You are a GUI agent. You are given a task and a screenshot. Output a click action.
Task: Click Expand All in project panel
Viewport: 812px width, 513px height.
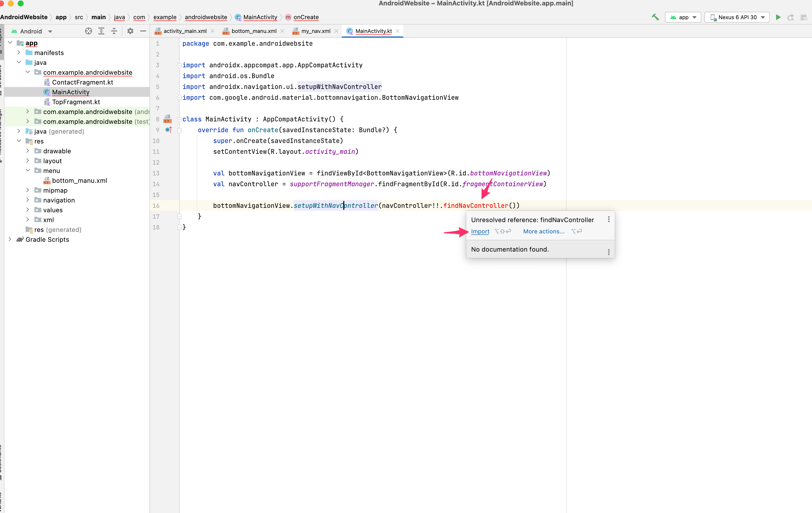tap(101, 31)
